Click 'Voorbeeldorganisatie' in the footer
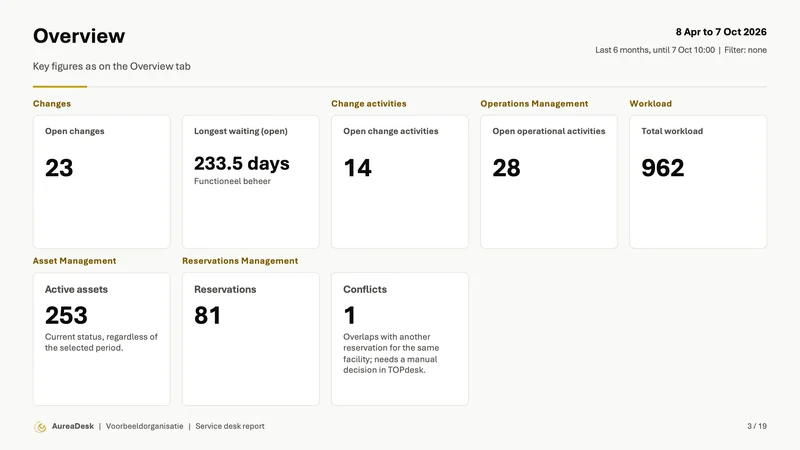Image resolution: width=800 pixels, height=450 pixels. (144, 426)
